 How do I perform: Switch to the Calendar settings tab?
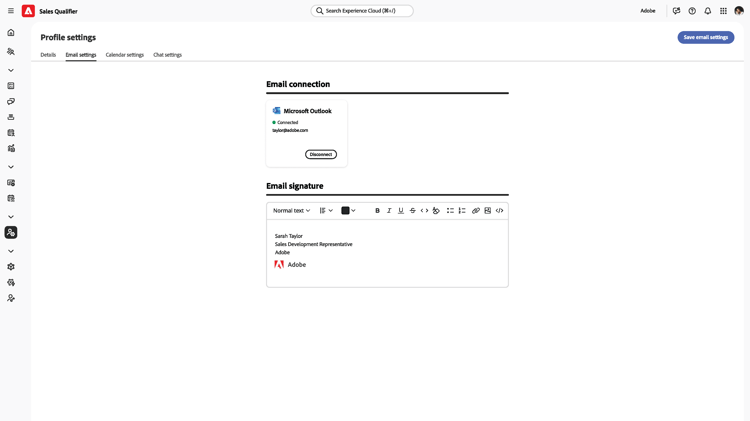click(x=125, y=55)
